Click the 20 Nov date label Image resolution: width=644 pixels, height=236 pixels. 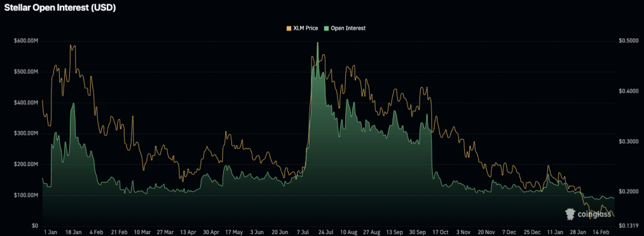[486, 232]
